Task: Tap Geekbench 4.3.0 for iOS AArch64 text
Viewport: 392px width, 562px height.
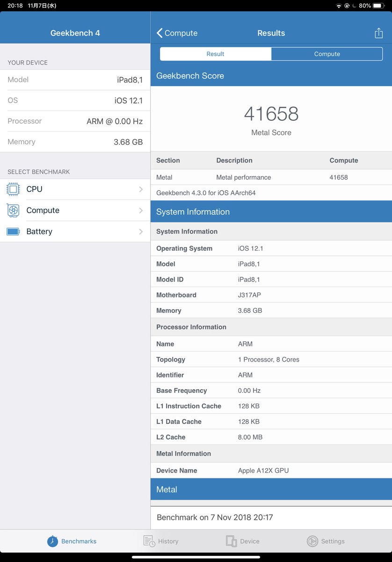Action: pos(206,193)
